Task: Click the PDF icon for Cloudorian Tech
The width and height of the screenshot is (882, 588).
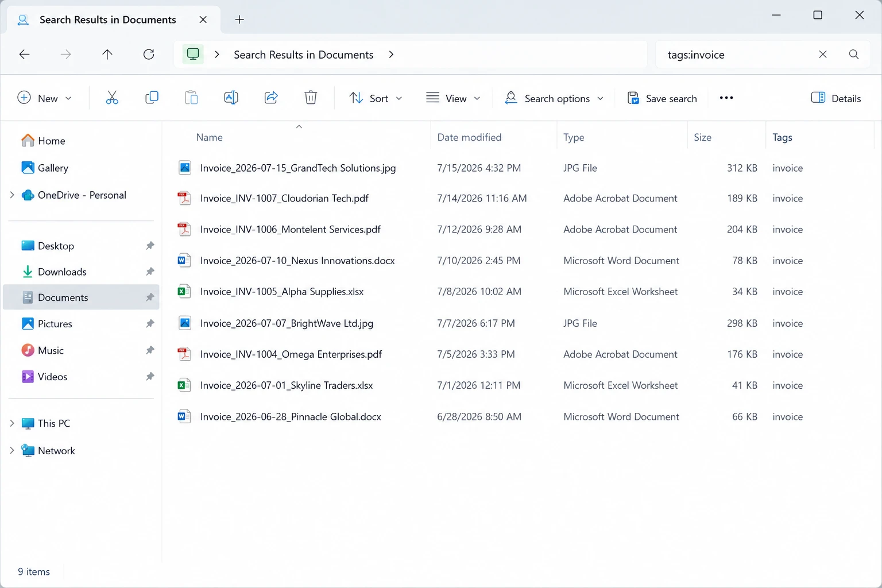Action: [x=184, y=198]
